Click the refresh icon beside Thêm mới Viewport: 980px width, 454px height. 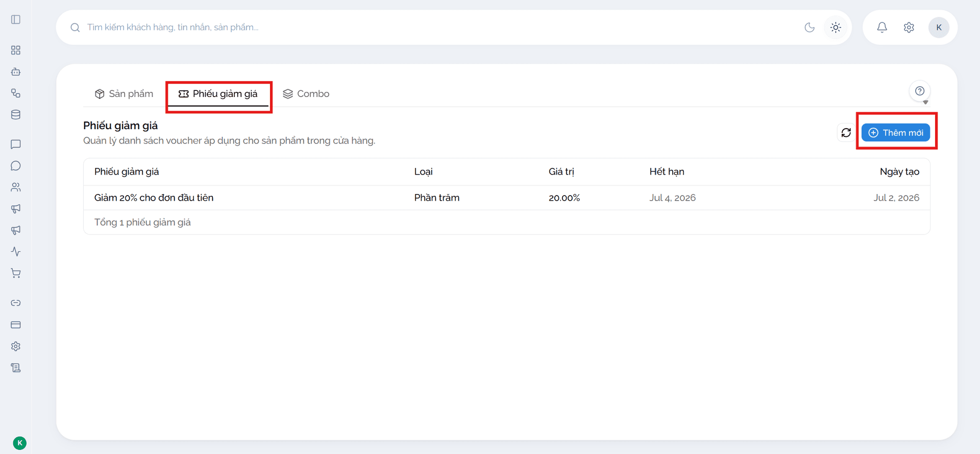846,133
